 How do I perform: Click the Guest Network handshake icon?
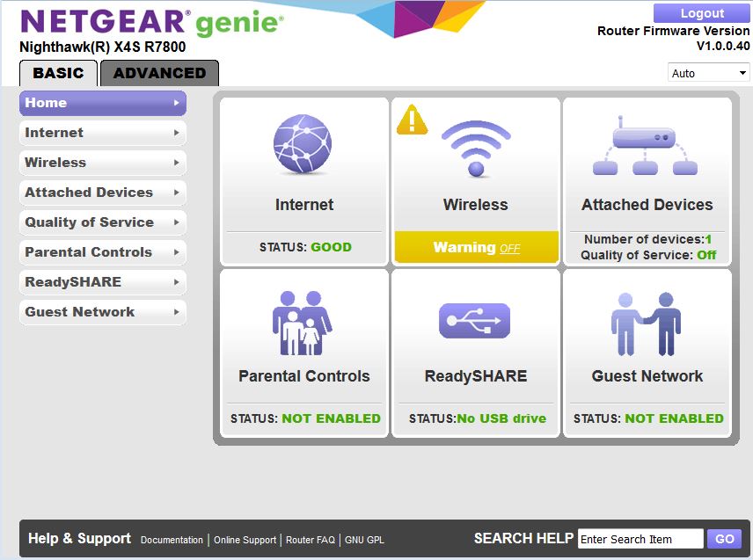(x=646, y=324)
